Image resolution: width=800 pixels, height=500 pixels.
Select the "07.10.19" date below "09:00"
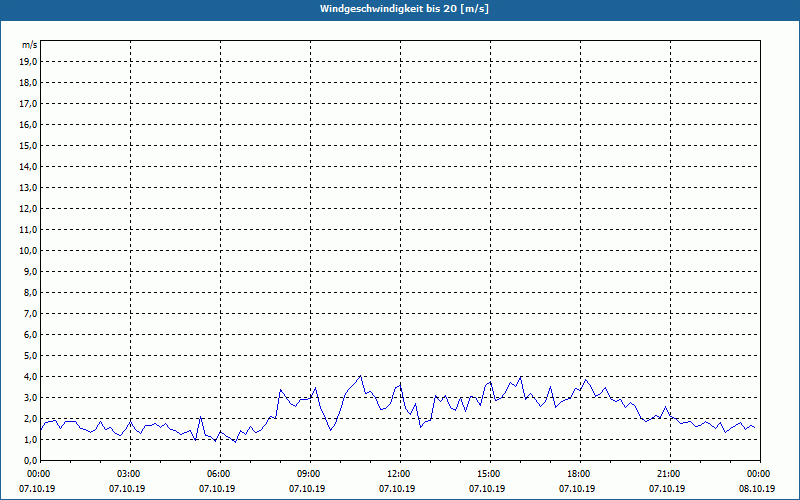click(307, 489)
